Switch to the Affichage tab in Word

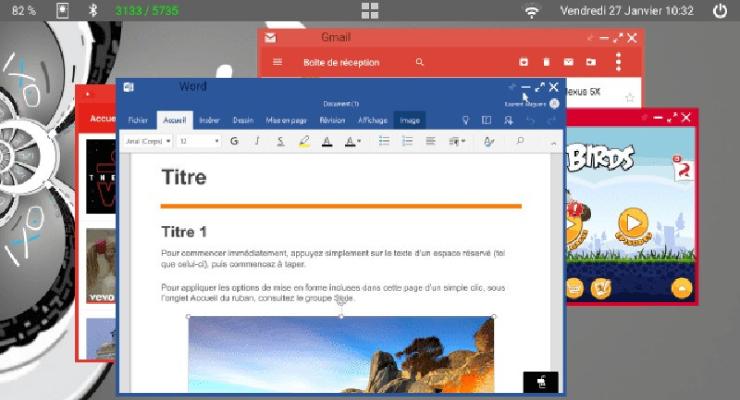click(x=372, y=120)
